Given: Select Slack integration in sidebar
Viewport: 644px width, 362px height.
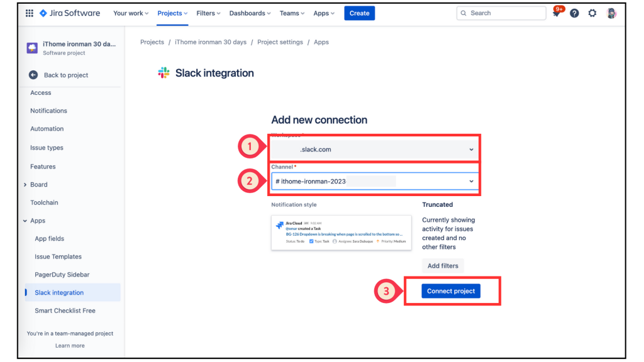Looking at the screenshot, I should point(73,293).
